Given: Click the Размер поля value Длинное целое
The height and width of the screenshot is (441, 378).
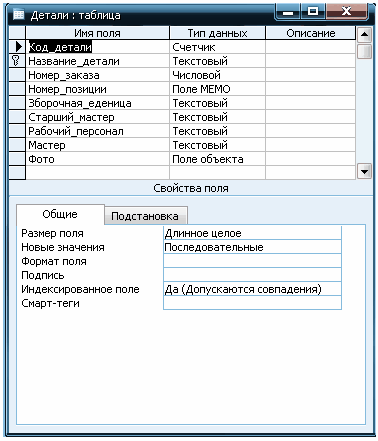Looking at the screenshot, I should coord(252,233).
